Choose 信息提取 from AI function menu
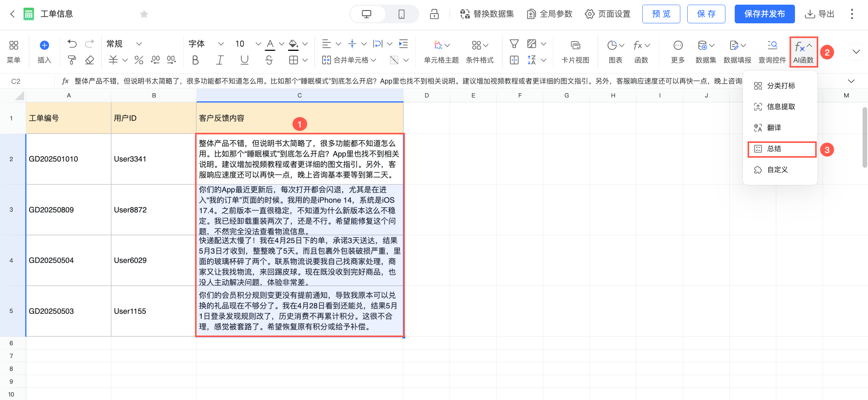The height and width of the screenshot is (400, 868). point(780,107)
